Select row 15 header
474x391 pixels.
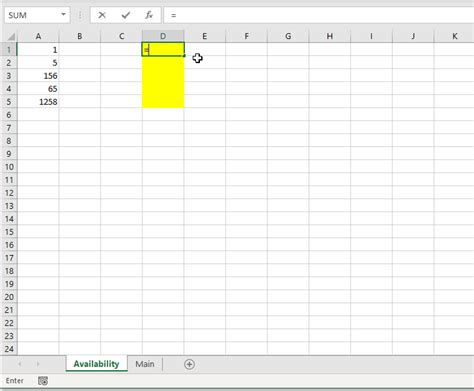[9, 232]
